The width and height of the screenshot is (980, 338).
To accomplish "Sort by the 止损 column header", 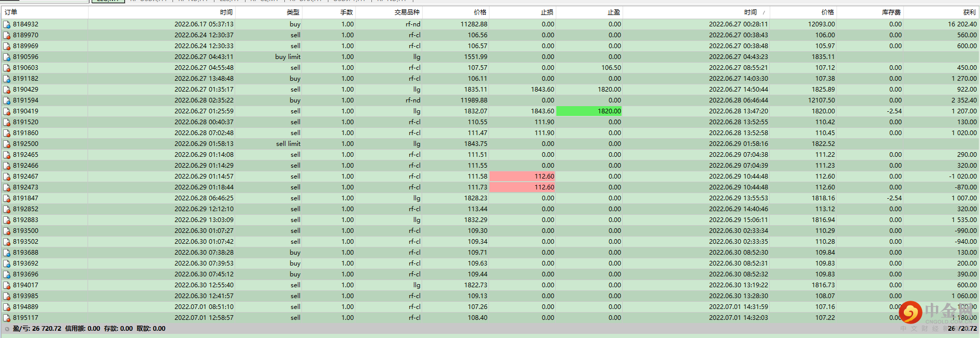I will [x=523, y=12].
